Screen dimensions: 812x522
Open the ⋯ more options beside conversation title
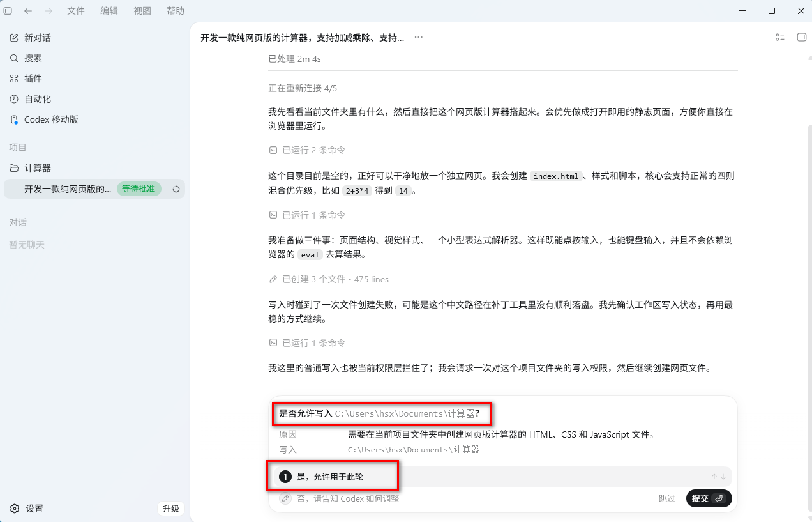(x=419, y=38)
